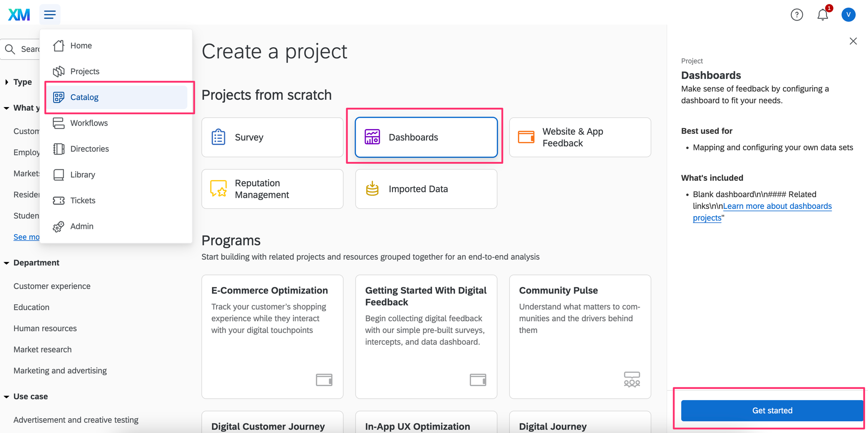Collapse the Department filter section
Screen dimensions: 868x433
pos(32,263)
